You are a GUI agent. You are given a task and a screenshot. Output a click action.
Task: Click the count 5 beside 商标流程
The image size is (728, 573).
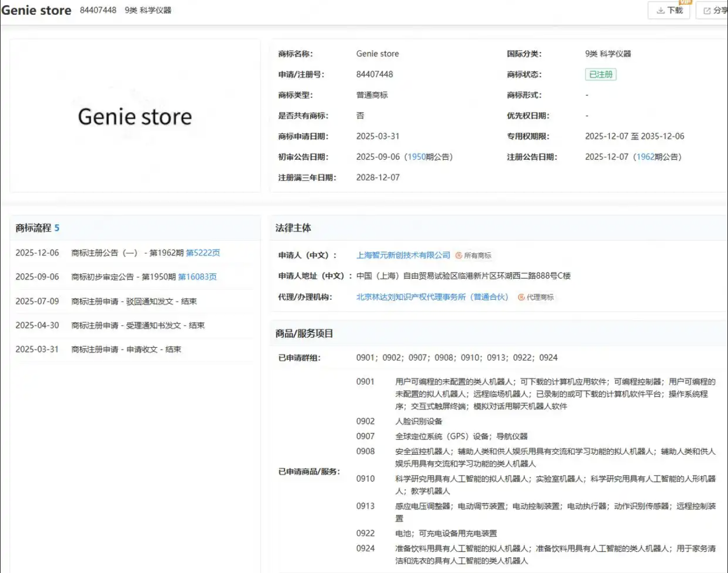(57, 228)
